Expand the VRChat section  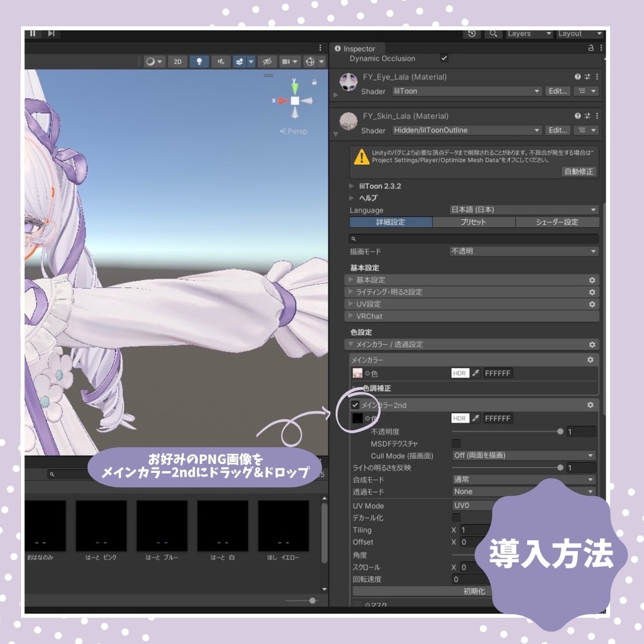pos(472,316)
